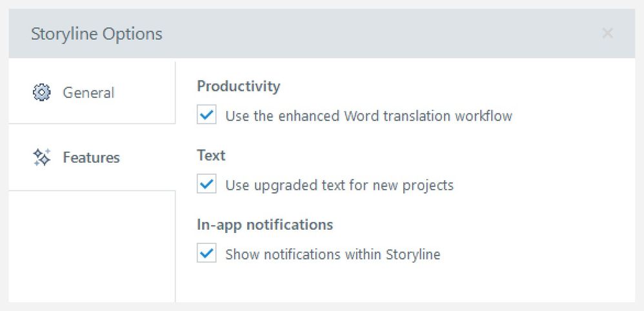Turn off Show notifications within Storyline checkbox
Viewport: 644px width, 311px height.
point(206,254)
